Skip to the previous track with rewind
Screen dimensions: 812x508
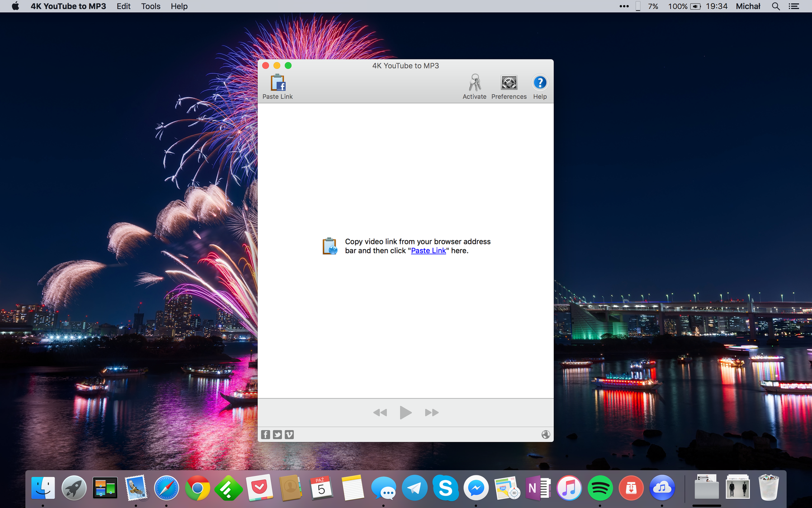tap(380, 413)
